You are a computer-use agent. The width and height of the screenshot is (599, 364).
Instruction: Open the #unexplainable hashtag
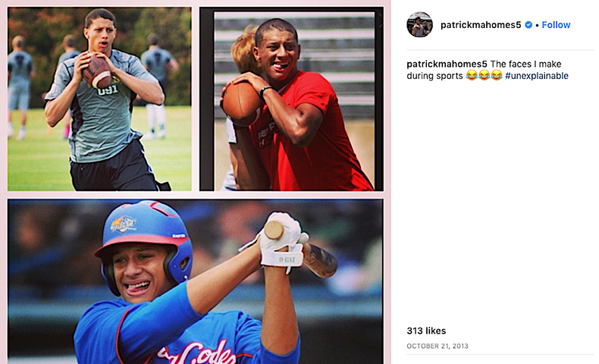(536, 76)
